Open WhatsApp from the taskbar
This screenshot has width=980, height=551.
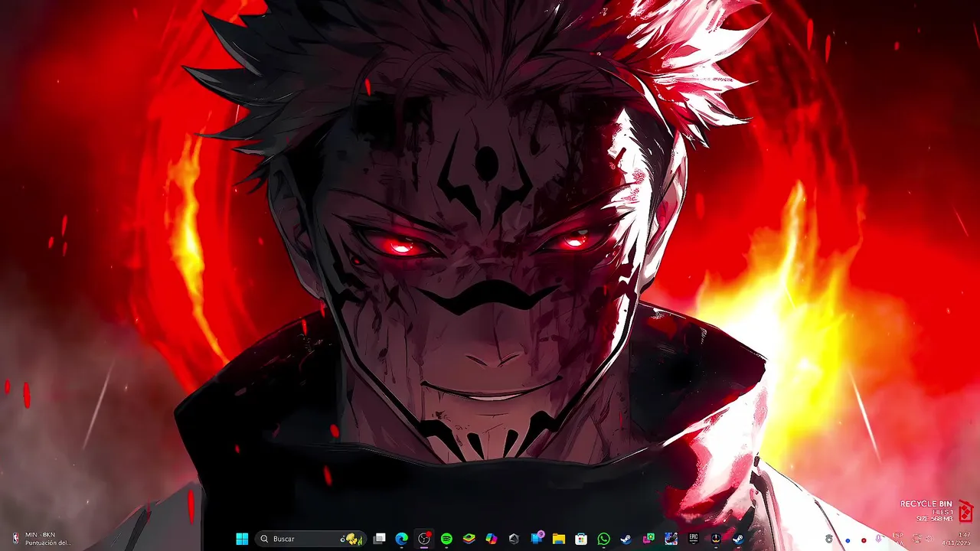(604, 539)
